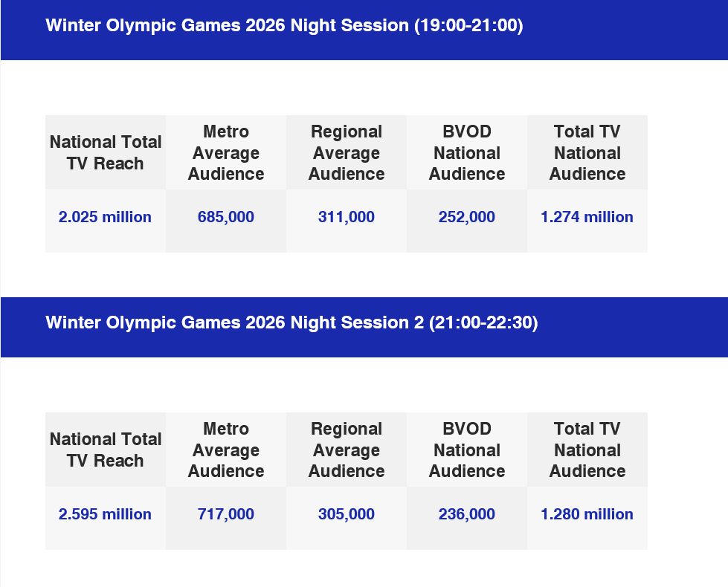
Task: Click the 252,000 BVOD audience cell
Action: pos(467,218)
